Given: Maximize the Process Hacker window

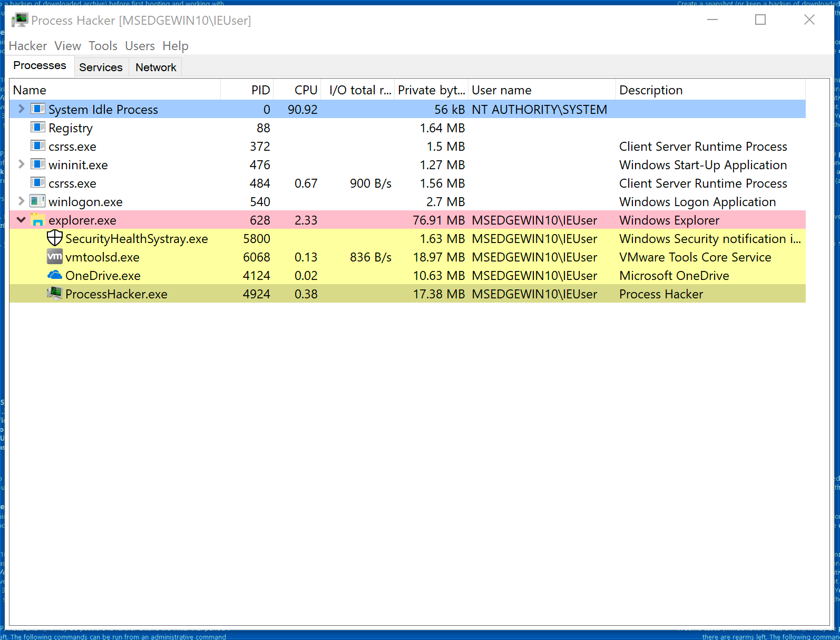Looking at the screenshot, I should click(760, 20).
